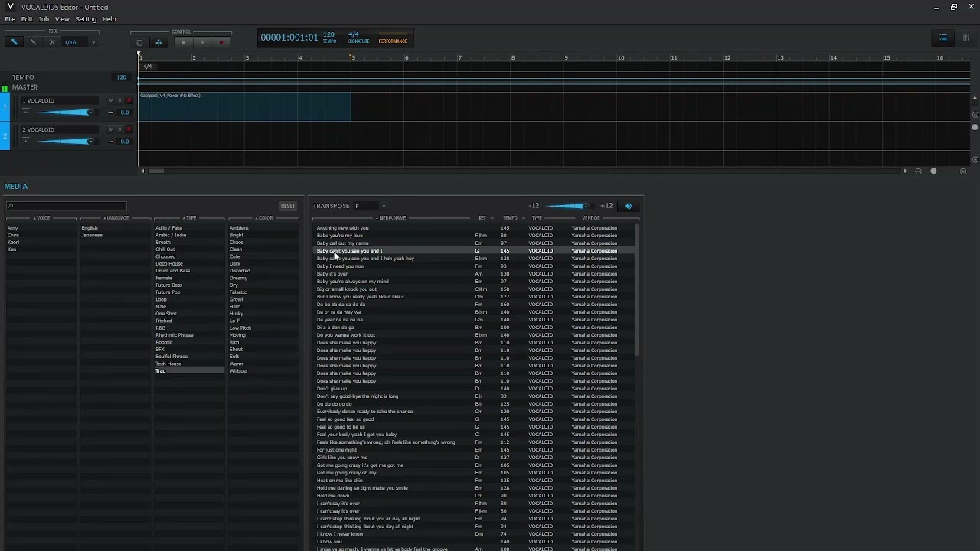Click the Performance meter indicator
This screenshot has width=980, height=551.
click(393, 38)
